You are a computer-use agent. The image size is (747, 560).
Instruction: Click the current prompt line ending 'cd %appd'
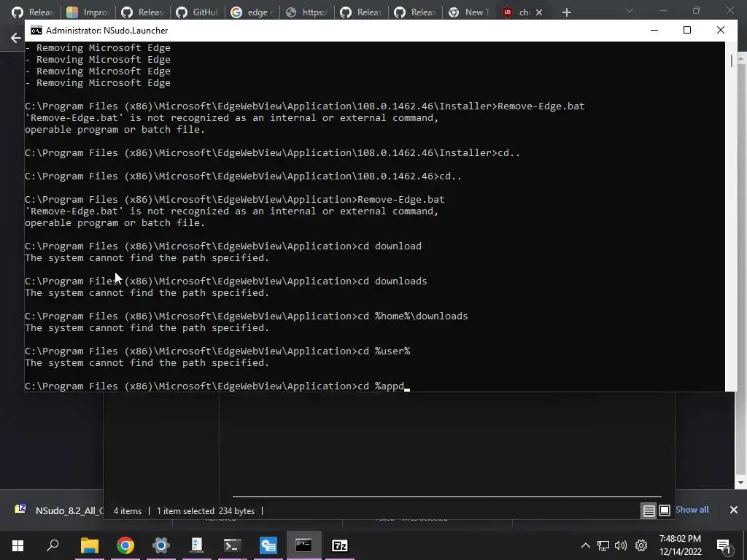[217, 386]
